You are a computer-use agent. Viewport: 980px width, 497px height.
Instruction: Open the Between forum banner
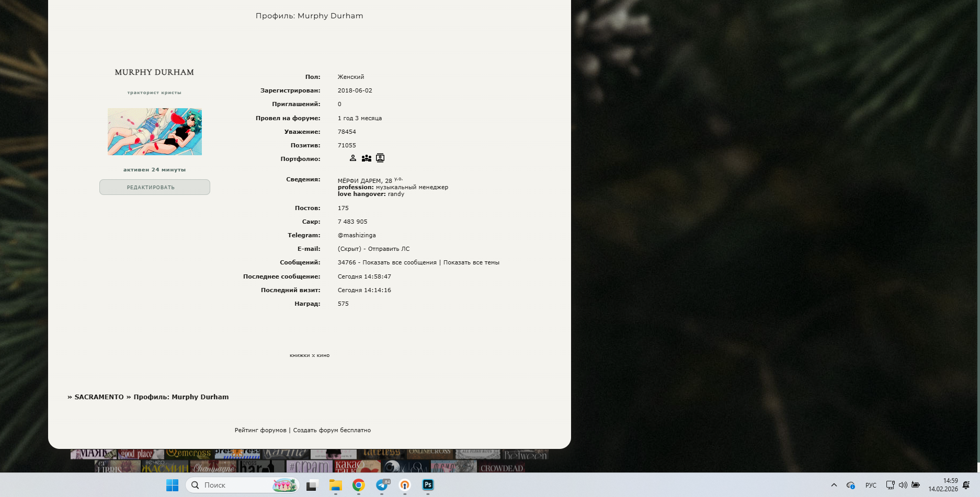tap(526, 454)
